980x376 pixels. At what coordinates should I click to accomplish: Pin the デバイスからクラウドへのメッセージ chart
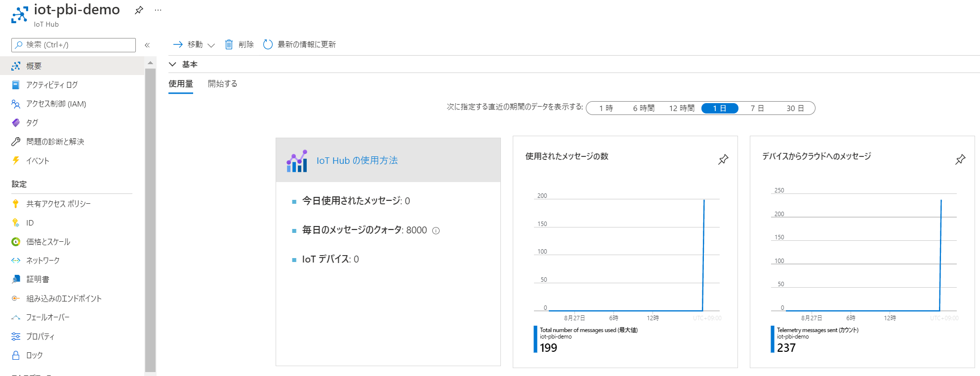tap(960, 159)
